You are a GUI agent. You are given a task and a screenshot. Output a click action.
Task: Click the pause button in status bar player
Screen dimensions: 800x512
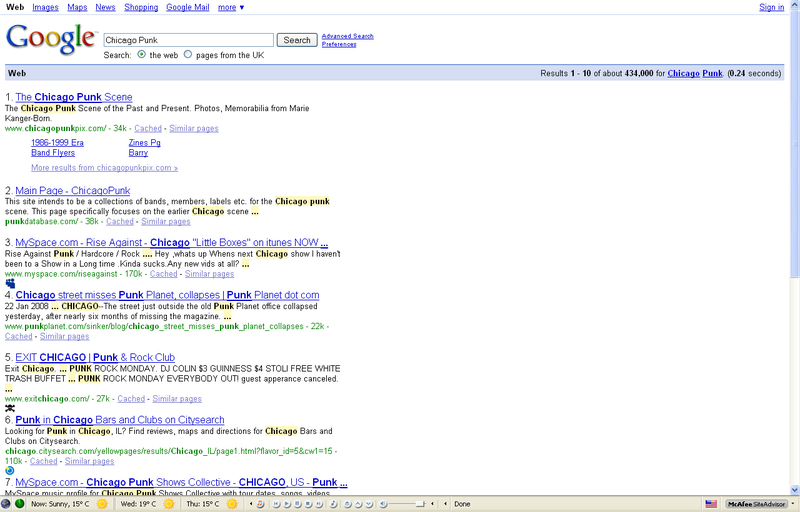pyautogui.click(x=297, y=504)
